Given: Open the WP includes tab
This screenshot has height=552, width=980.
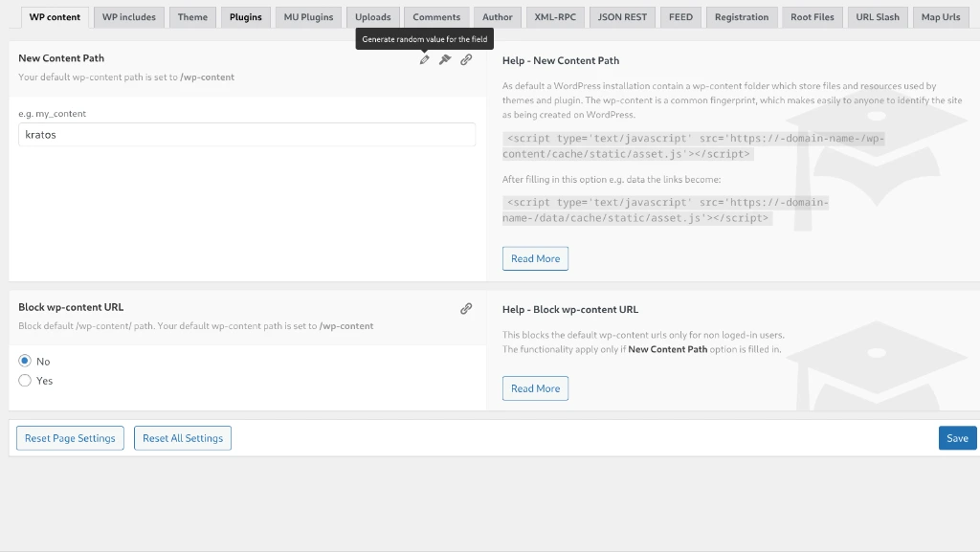Looking at the screenshot, I should click(x=129, y=17).
